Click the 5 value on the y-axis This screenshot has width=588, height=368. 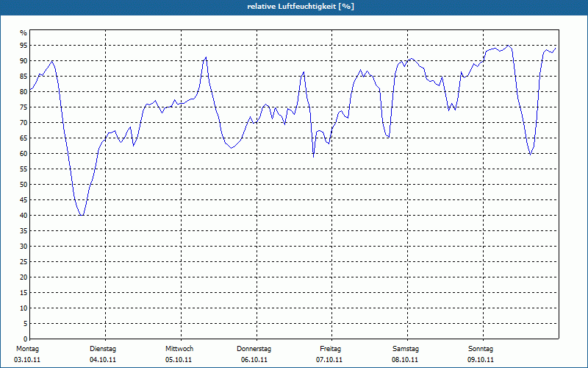[x=26, y=324]
